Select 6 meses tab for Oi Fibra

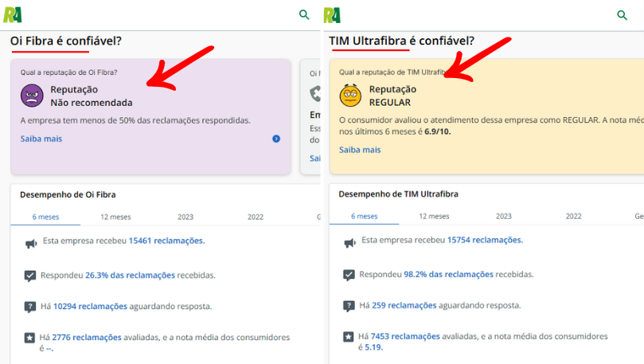pos(45,217)
